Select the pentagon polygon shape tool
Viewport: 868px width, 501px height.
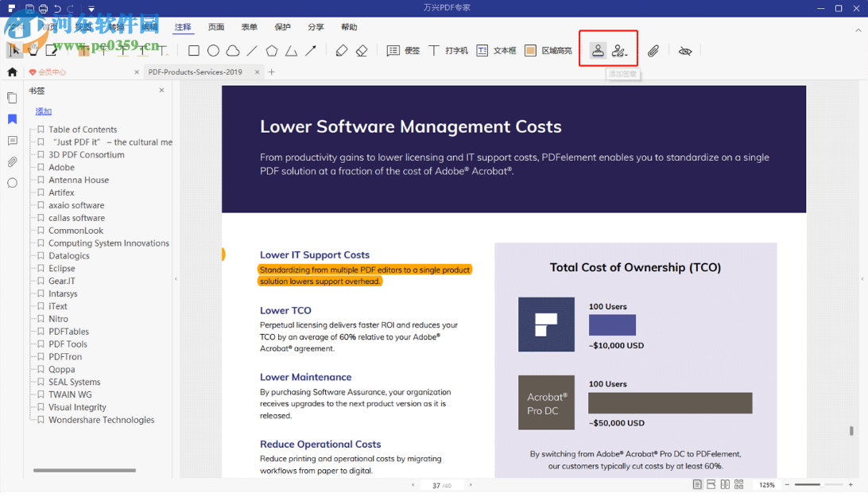[x=272, y=51]
